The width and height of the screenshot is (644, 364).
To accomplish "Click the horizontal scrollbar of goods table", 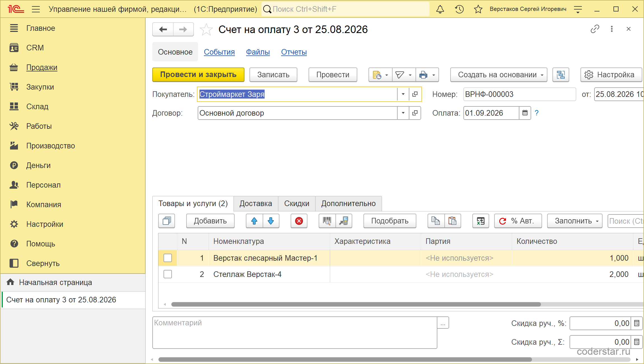I will pyautogui.click(x=356, y=304).
